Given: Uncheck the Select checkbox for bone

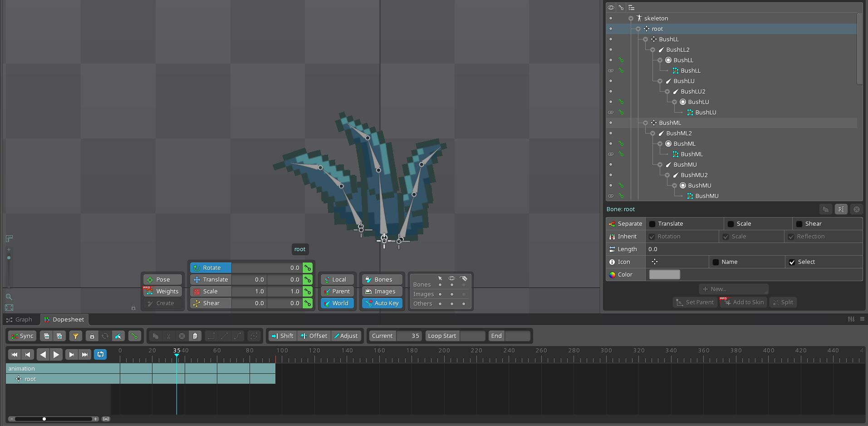Looking at the screenshot, I should coord(792,262).
